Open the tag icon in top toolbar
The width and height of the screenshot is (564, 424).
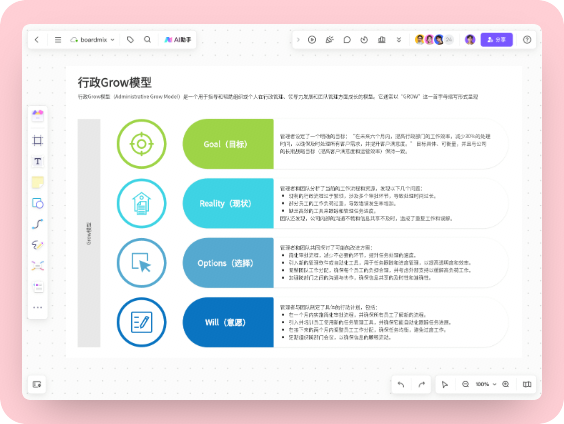pyautogui.click(x=130, y=40)
